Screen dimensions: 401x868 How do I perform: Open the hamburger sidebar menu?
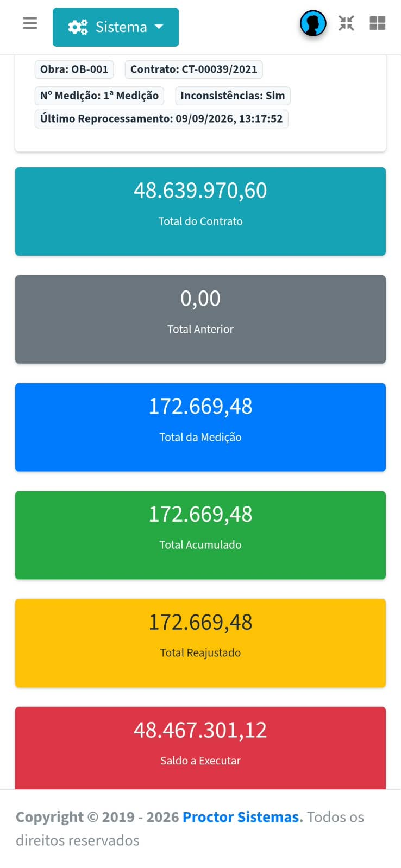point(30,23)
